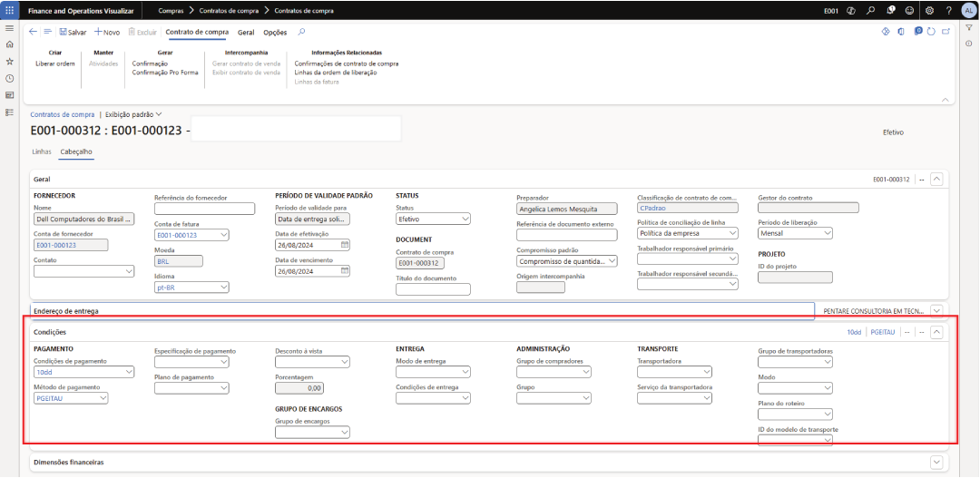
Task: Click Liberar ordem in the Criar group
Action: pyautogui.click(x=55, y=63)
